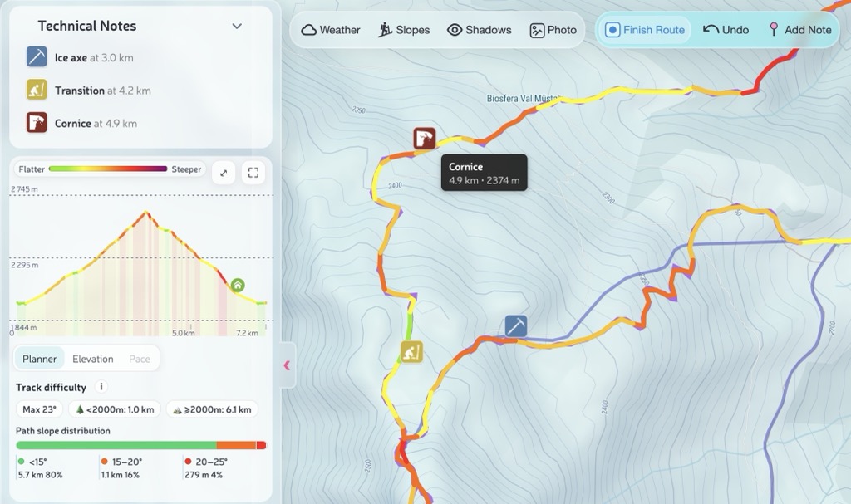Screen dimensions: 851x504
Task: Open elevation chart in fullscreen
Action: coord(253,173)
